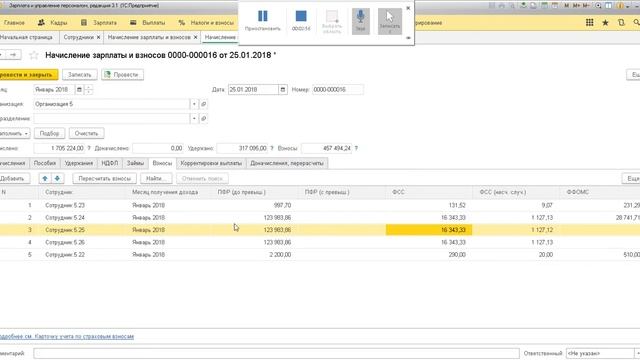Screen dimensions: 640x360
Task: Open the Зарплата section menu
Action: 98,23
